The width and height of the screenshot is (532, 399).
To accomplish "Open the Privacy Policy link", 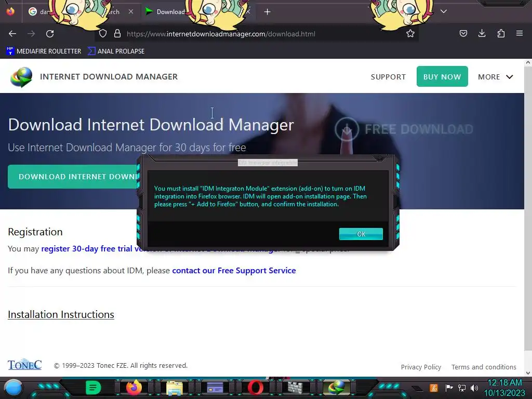I will (421, 367).
